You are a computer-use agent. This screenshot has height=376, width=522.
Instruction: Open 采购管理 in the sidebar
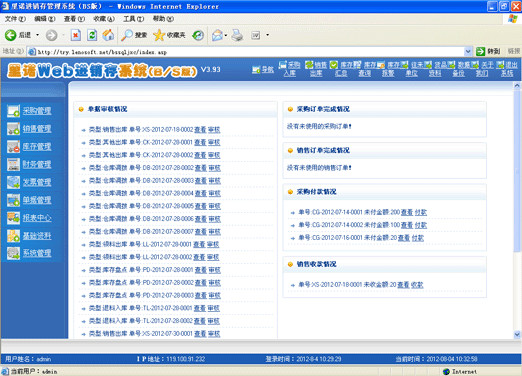(37, 111)
